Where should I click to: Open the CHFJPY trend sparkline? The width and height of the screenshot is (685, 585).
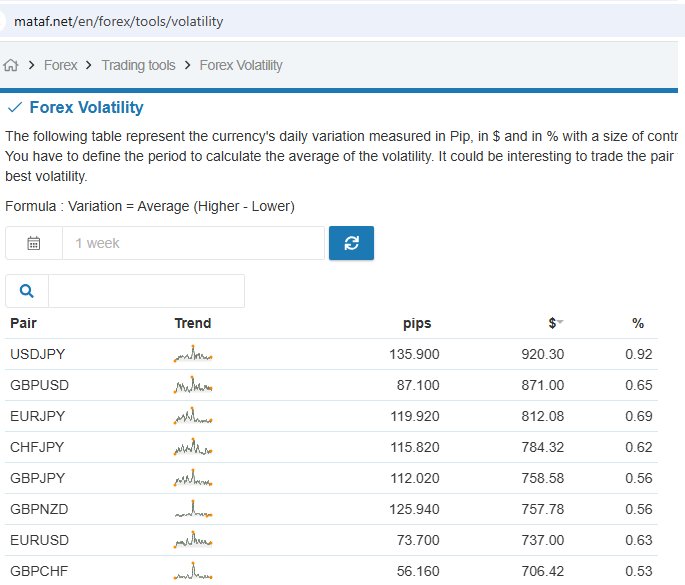[193, 447]
